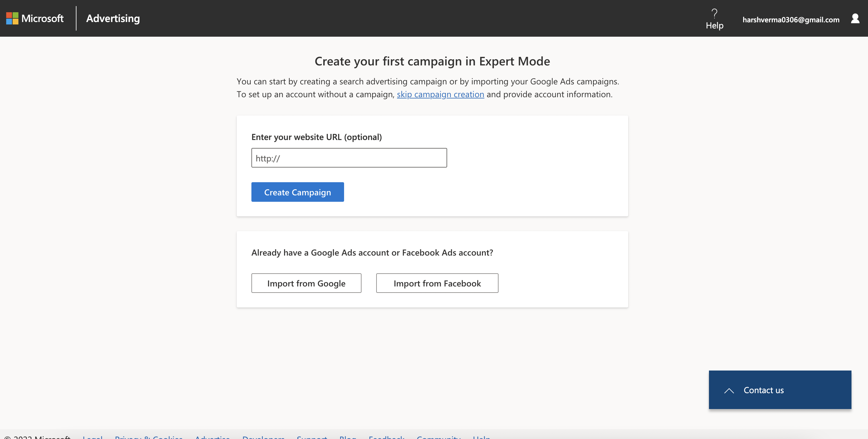Click the Microsoft logo
The width and height of the screenshot is (868, 439).
[35, 18]
